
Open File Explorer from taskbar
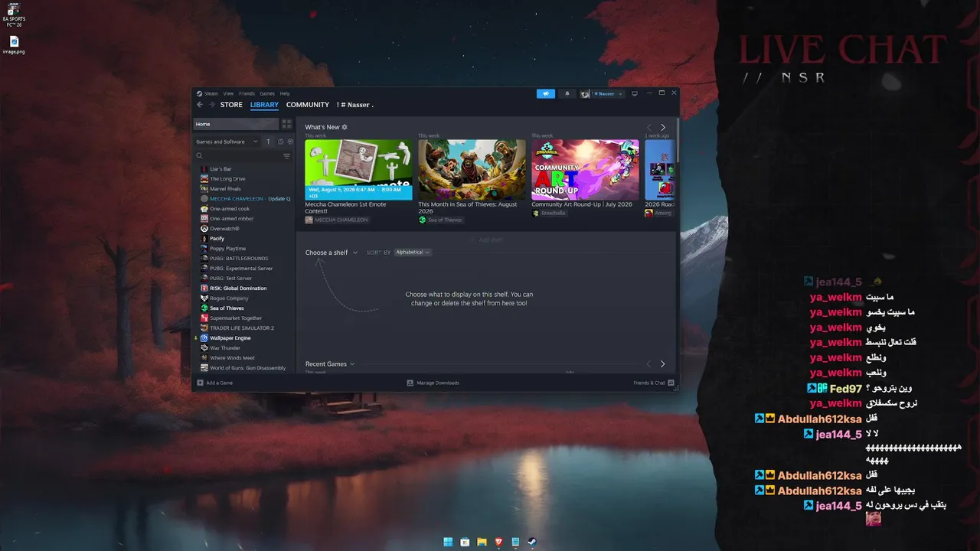[x=482, y=542]
